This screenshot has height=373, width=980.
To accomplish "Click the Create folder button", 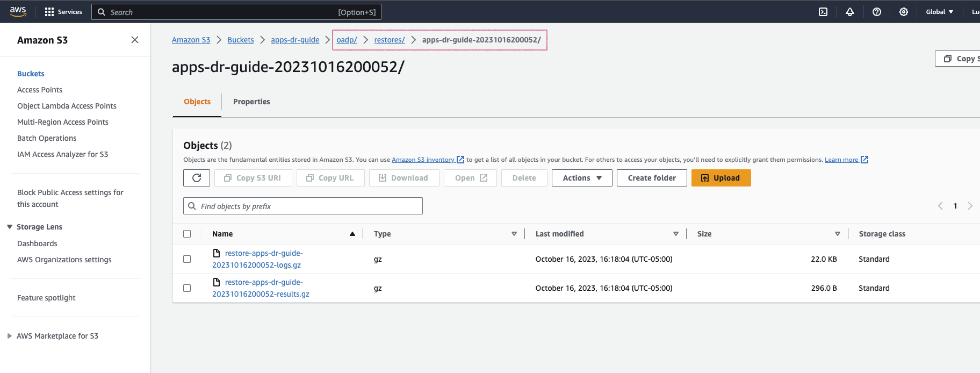I will (x=652, y=178).
